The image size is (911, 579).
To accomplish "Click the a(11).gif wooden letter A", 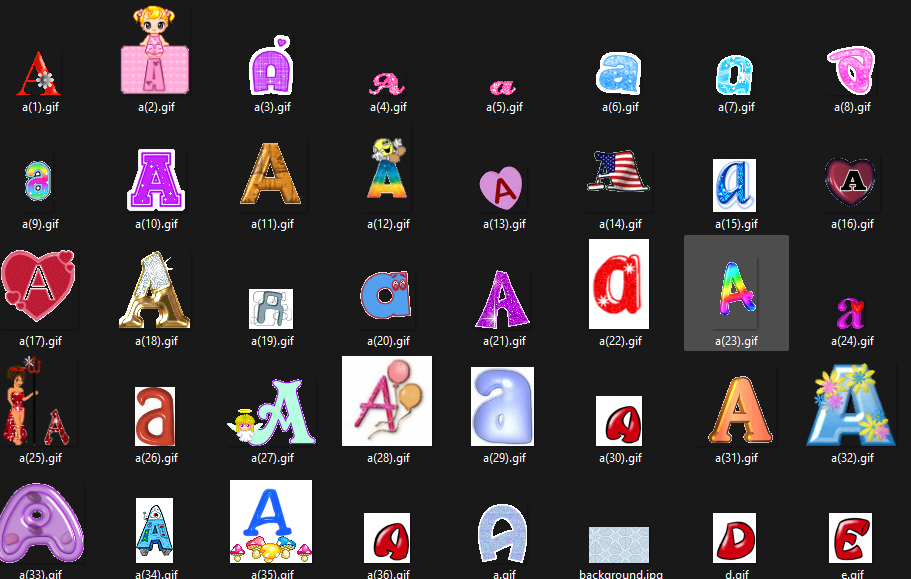I will (x=271, y=173).
